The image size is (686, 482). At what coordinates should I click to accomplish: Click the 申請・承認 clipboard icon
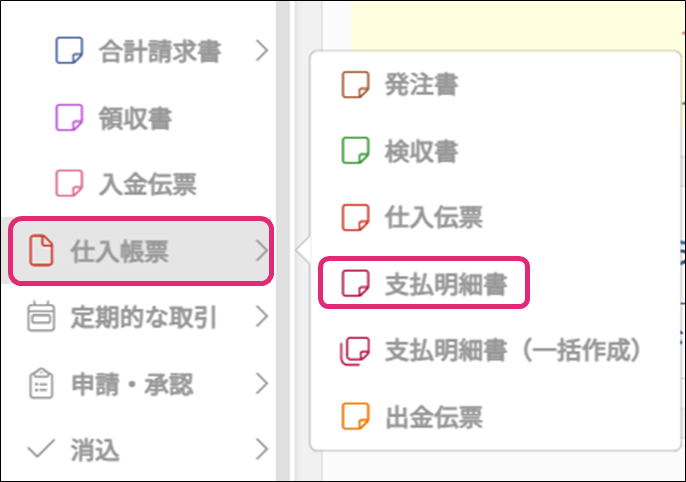[x=41, y=384]
